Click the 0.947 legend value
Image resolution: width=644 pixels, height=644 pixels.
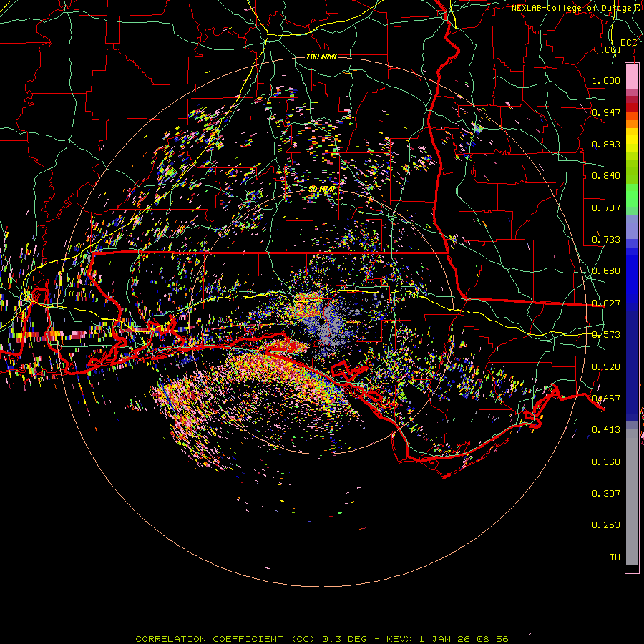coord(606,112)
